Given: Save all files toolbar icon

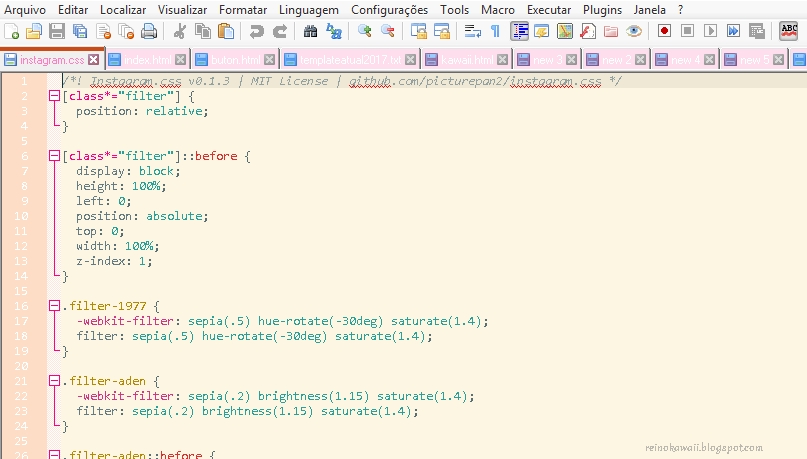Looking at the screenshot, I should 80,31.
